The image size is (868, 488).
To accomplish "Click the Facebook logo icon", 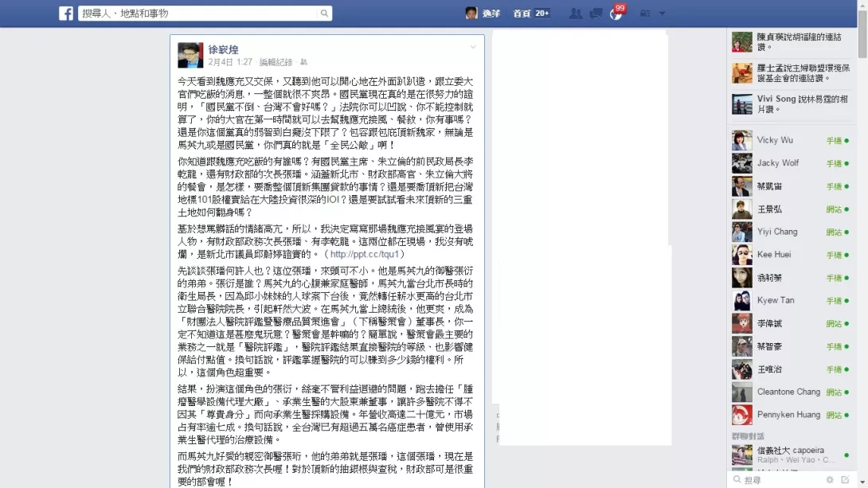I will click(x=66, y=14).
